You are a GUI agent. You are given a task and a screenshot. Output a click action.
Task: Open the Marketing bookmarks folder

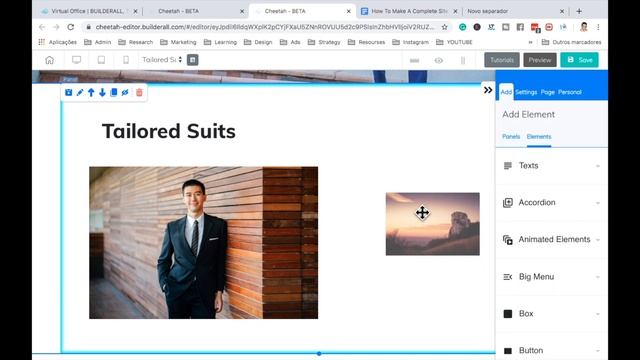(178, 42)
